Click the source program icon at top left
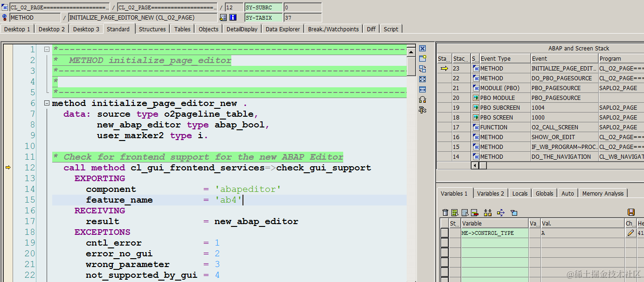Image resolution: width=644 pixels, height=282 pixels. click(x=5, y=7)
